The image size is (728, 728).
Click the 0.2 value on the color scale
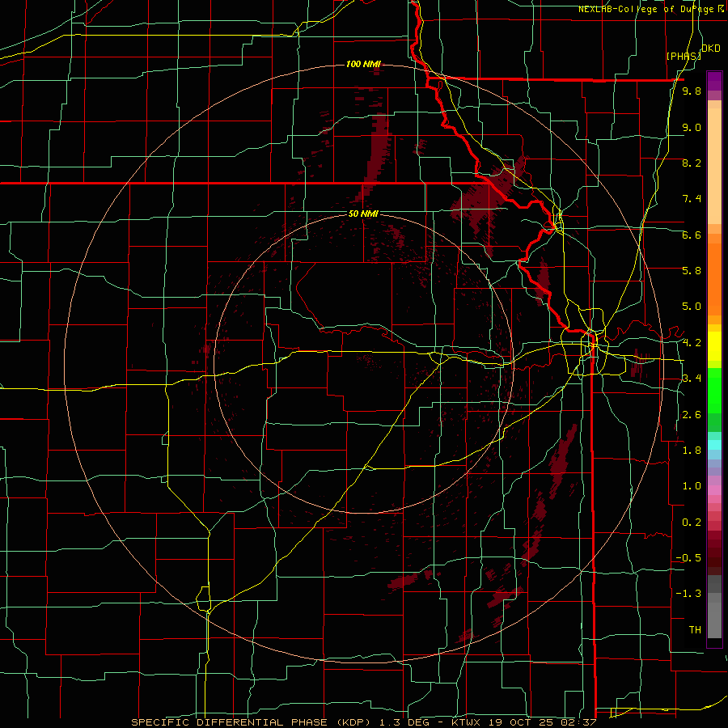click(x=692, y=523)
